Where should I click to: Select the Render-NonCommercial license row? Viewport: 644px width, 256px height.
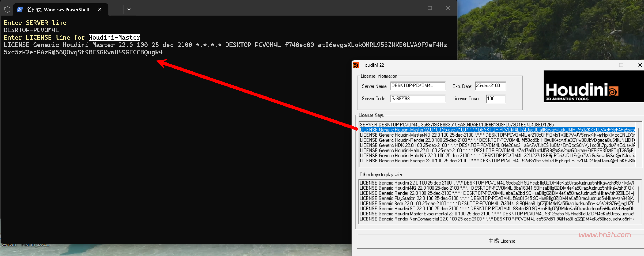497,219
